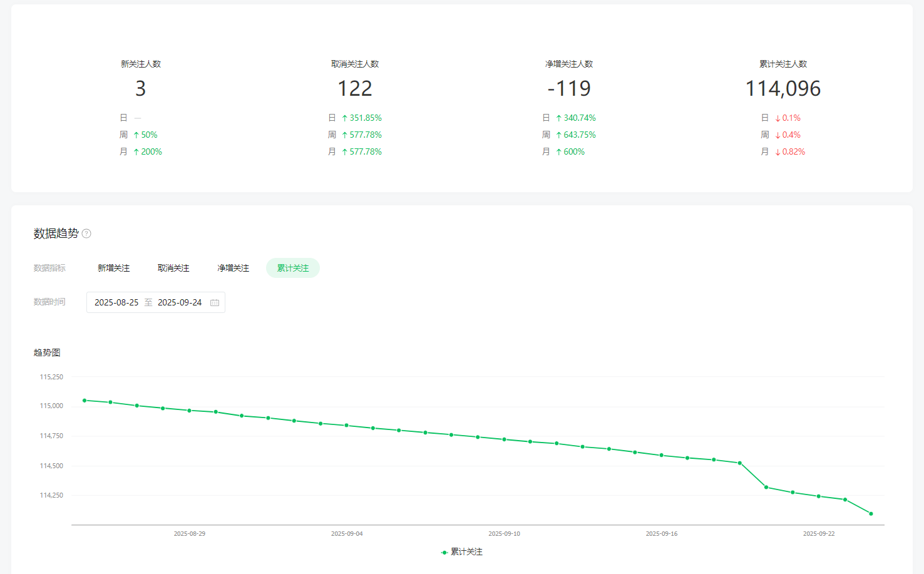Select the first data point on the trend line
The image size is (924, 574).
click(x=85, y=400)
